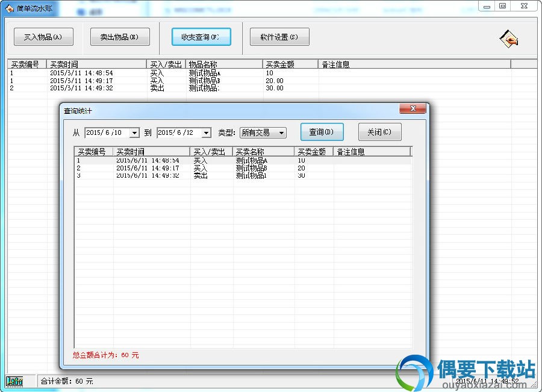Click the red 总金额合计为: 60 元 label
542x392 pixels.
coord(106,355)
